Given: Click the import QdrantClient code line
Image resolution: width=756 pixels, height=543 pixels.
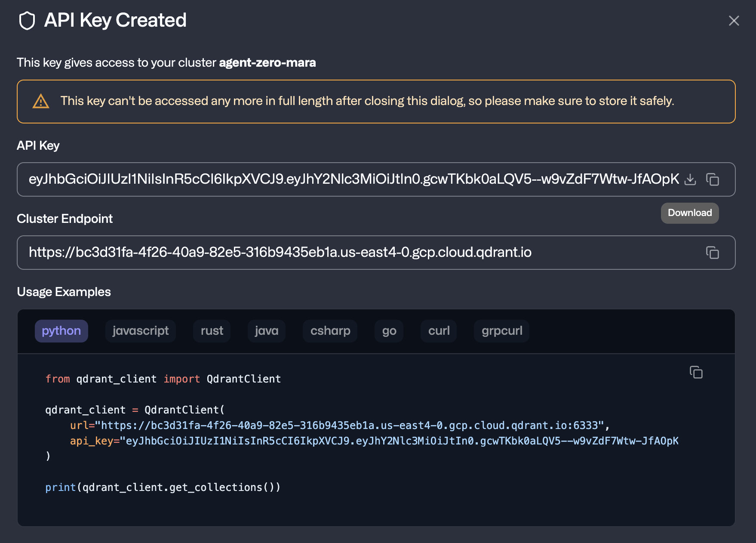Looking at the screenshot, I should (163, 379).
